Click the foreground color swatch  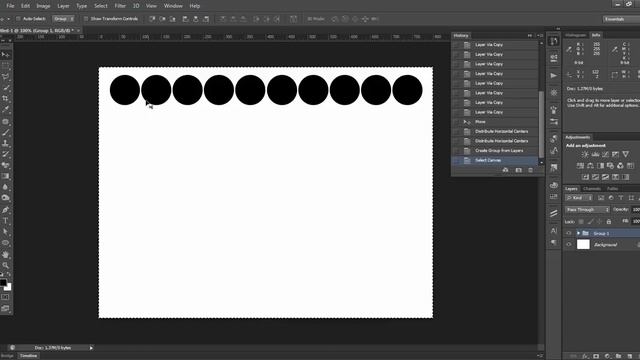3,282
